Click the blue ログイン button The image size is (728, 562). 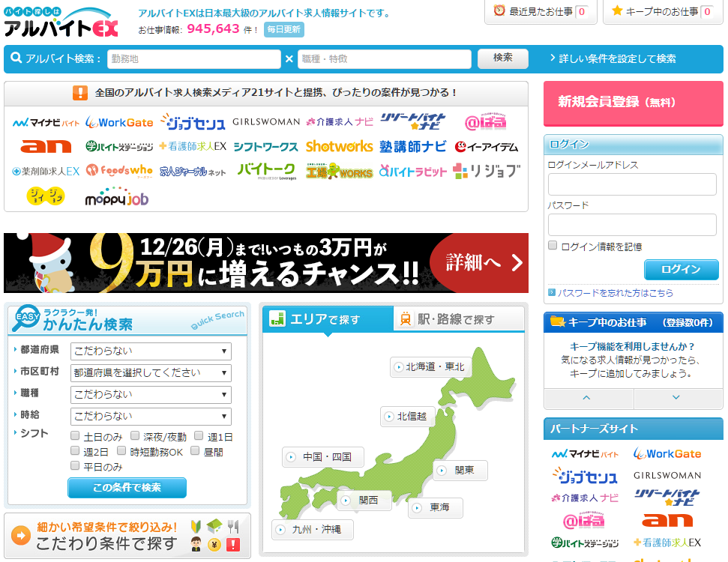(x=681, y=269)
